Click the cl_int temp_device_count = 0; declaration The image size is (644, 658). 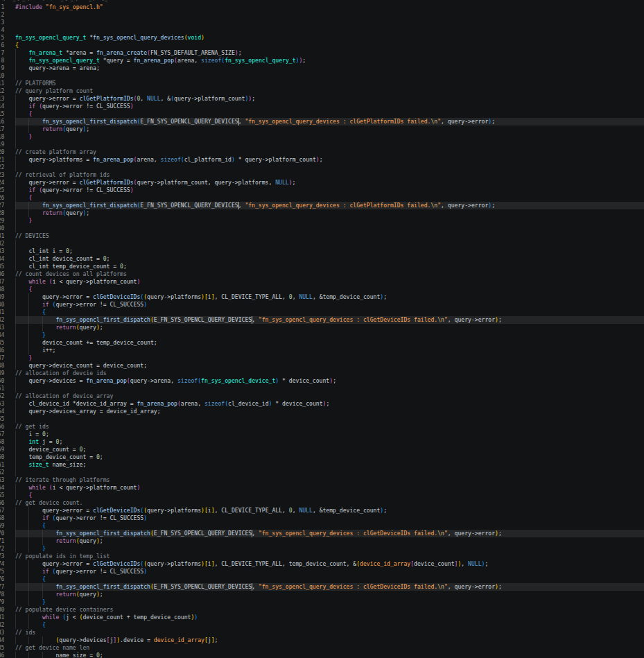click(78, 266)
